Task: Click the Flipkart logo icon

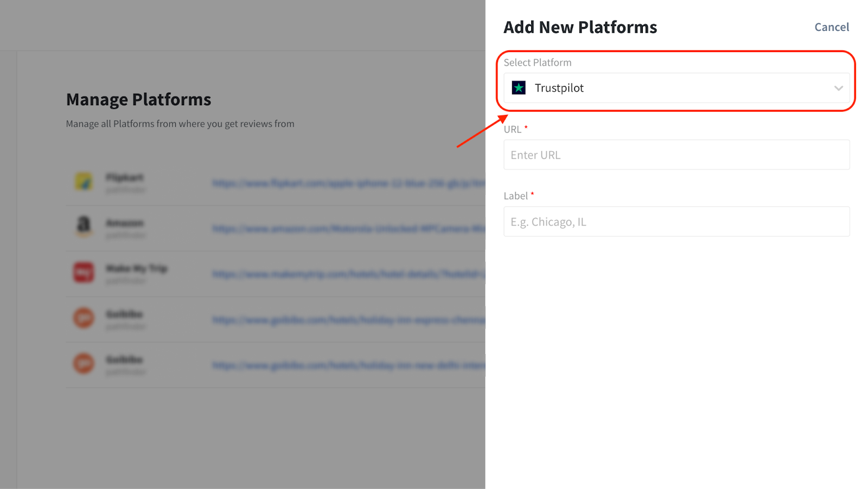Action: [x=84, y=182]
